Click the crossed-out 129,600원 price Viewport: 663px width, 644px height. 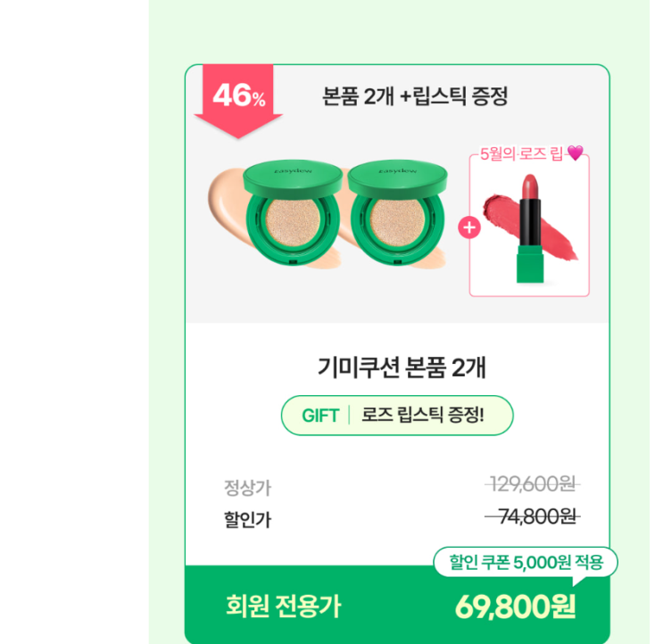pos(533,484)
